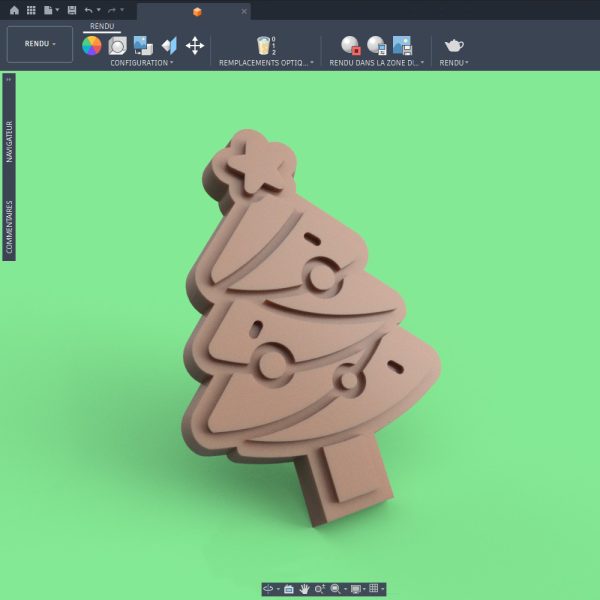600x600 pixels.
Task: Open the apps grid icon
Action: click(31, 10)
